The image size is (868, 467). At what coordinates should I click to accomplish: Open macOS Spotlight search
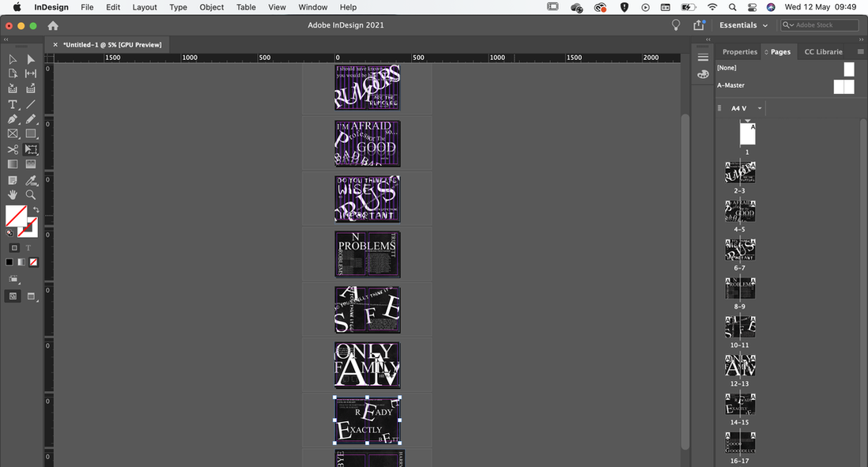pyautogui.click(x=732, y=7)
